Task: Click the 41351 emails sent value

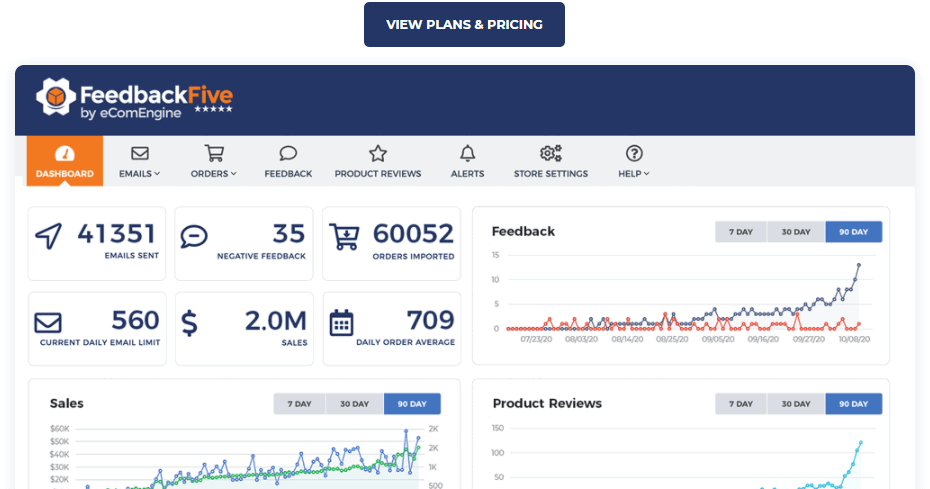Action: 117,234
